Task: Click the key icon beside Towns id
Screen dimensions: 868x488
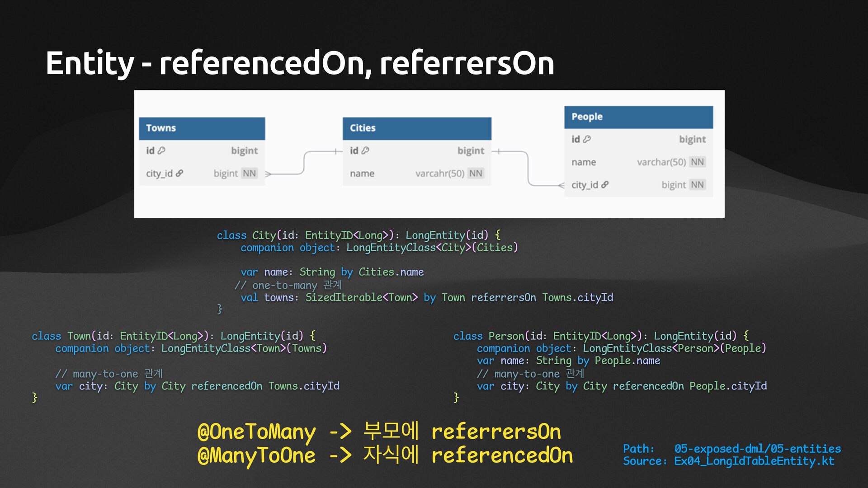Action: 161,150
